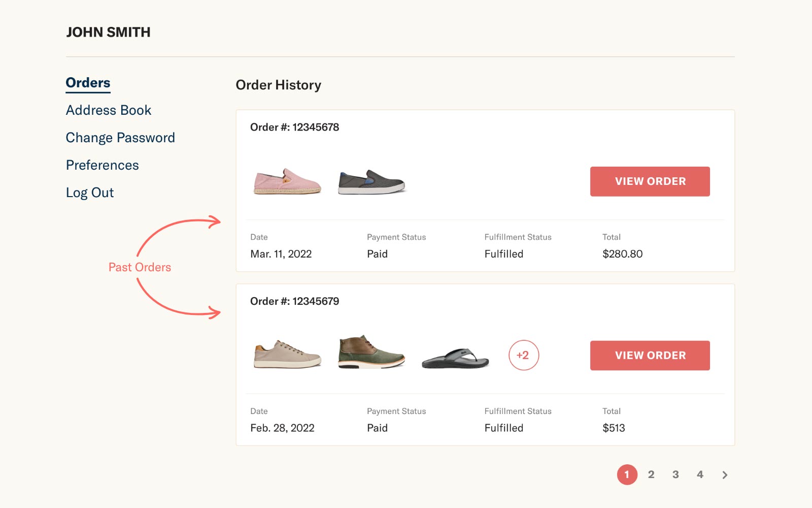View order #12345679
This screenshot has height=508, width=812.
650,356
